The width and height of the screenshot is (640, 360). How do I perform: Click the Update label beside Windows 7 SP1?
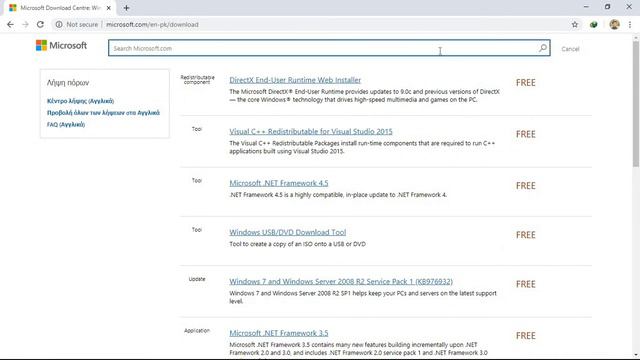tap(197, 279)
